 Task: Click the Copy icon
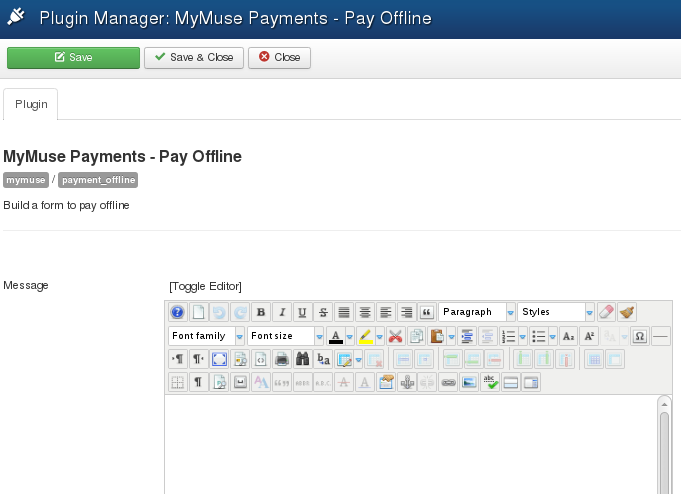pyautogui.click(x=417, y=336)
